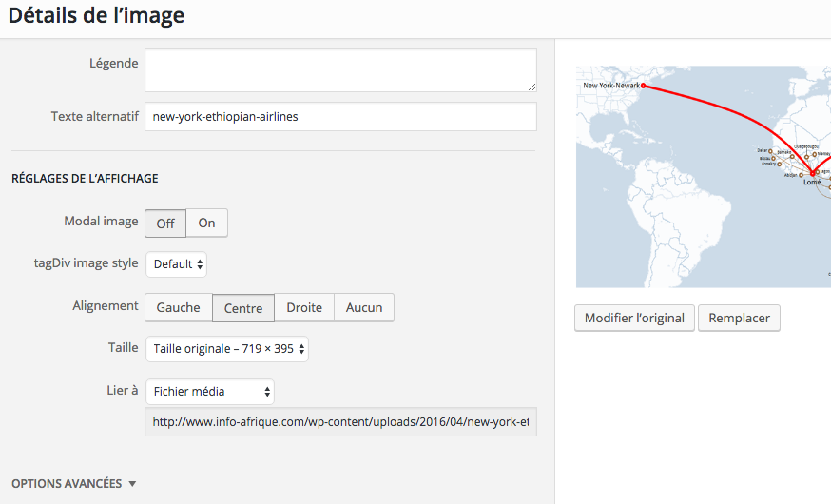
Task: Click the Texte alternatif input field
Action: [x=340, y=117]
